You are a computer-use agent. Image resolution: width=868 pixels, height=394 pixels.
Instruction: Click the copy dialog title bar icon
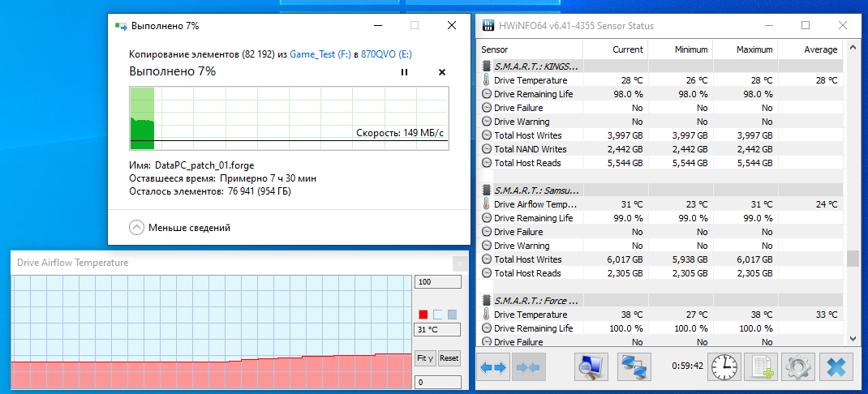[x=120, y=25]
